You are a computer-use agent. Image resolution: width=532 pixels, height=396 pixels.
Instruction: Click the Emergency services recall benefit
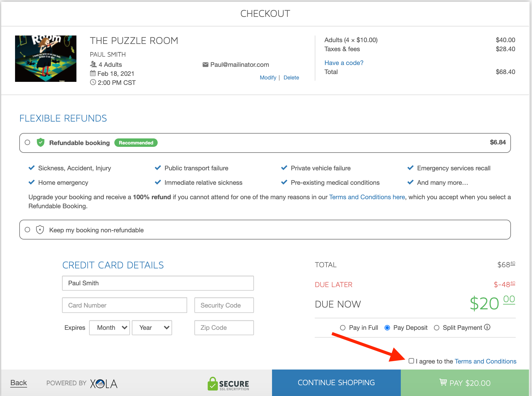(x=454, y=168)
